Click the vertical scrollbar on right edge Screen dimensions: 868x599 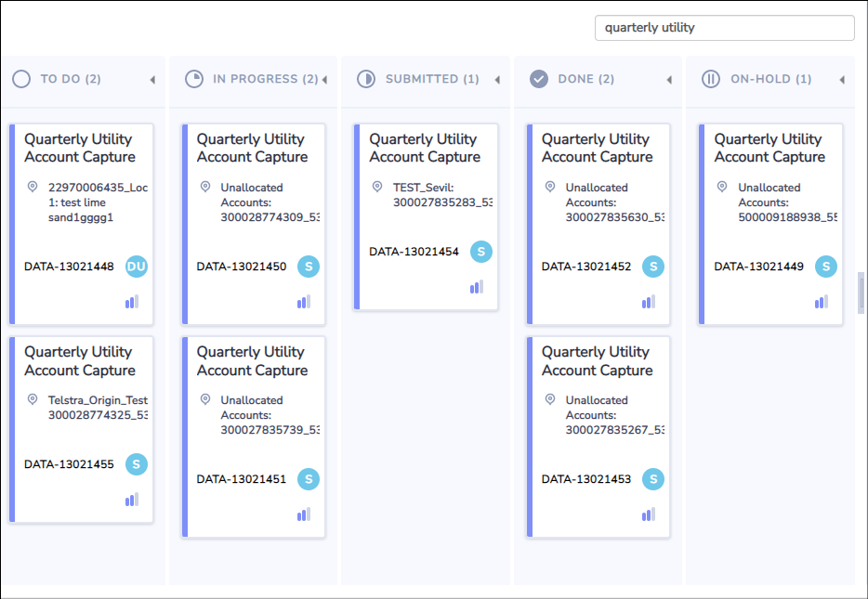[x=861, y=293]
